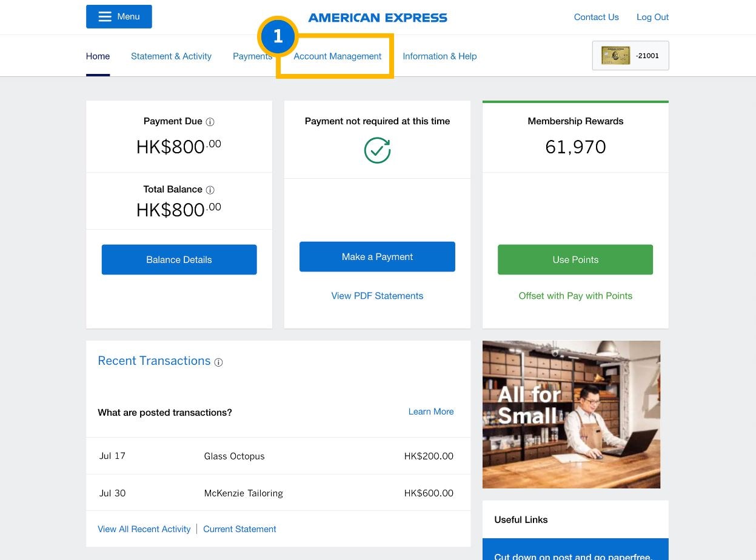
Task: Open the Payments tab
Action: (252, 56)
